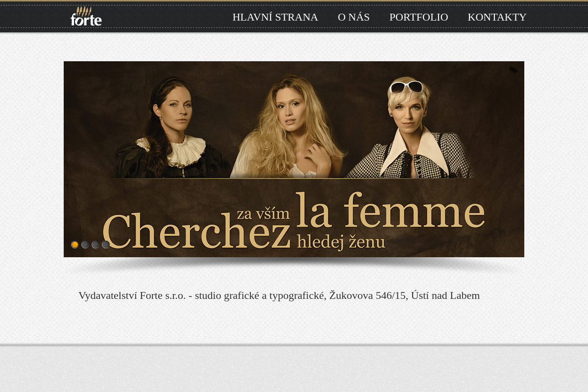Viewport: 588px width, 392px height.
Task: Navigate to KONTAKTY
Action: click(x=497, y=17)
